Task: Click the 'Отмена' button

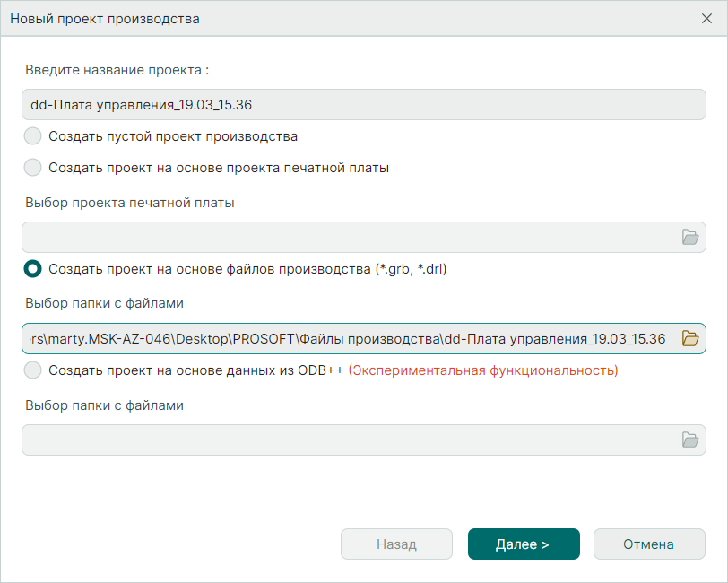Action: [x=649, y=544]
